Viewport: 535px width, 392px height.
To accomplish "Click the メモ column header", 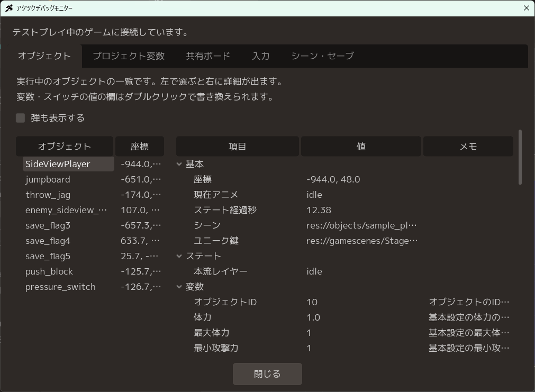I will click(x=468, y=147).
